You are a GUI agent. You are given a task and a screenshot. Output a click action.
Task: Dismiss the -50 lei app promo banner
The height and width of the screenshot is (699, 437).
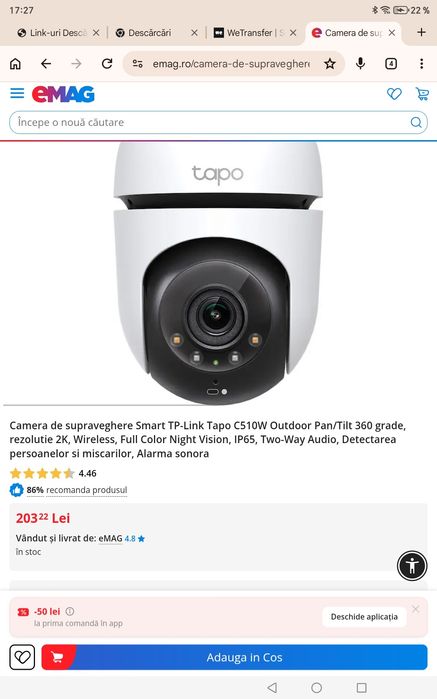point(416,609)
